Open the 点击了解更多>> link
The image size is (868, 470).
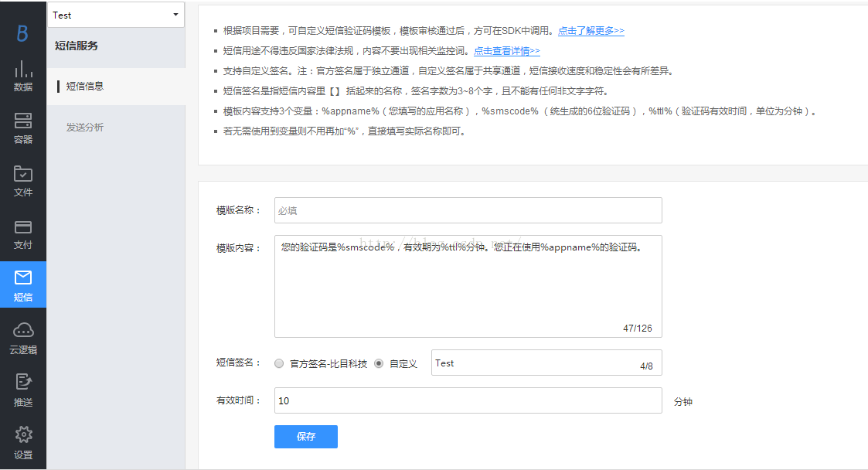[591, 31]
